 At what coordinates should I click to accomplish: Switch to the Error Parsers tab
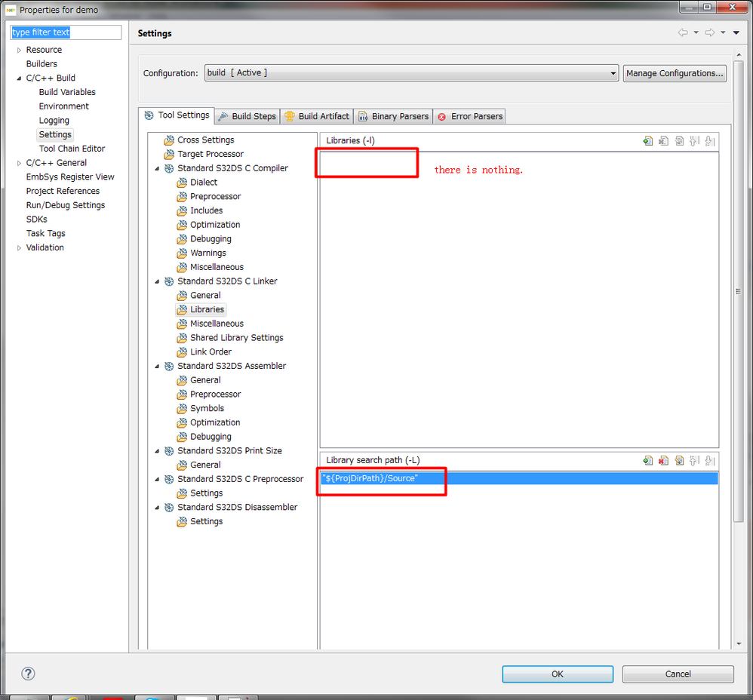pos(469,116)
